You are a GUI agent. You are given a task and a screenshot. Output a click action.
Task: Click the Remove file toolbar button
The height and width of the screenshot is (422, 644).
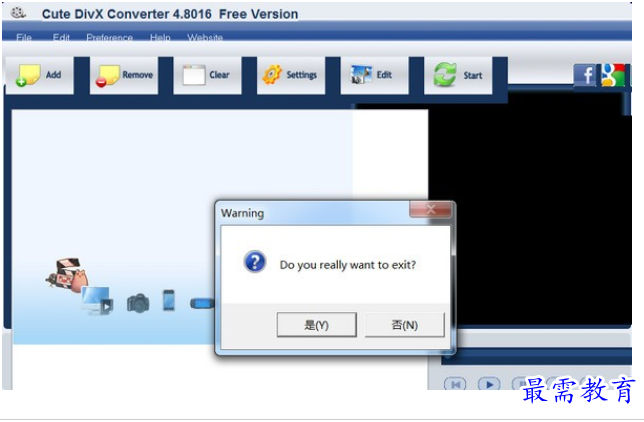pyautogui.click(x=124, y=76)
